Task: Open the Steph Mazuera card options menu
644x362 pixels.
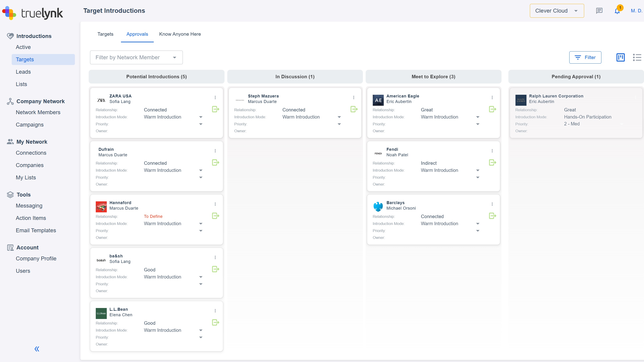Action: (354, 97)
